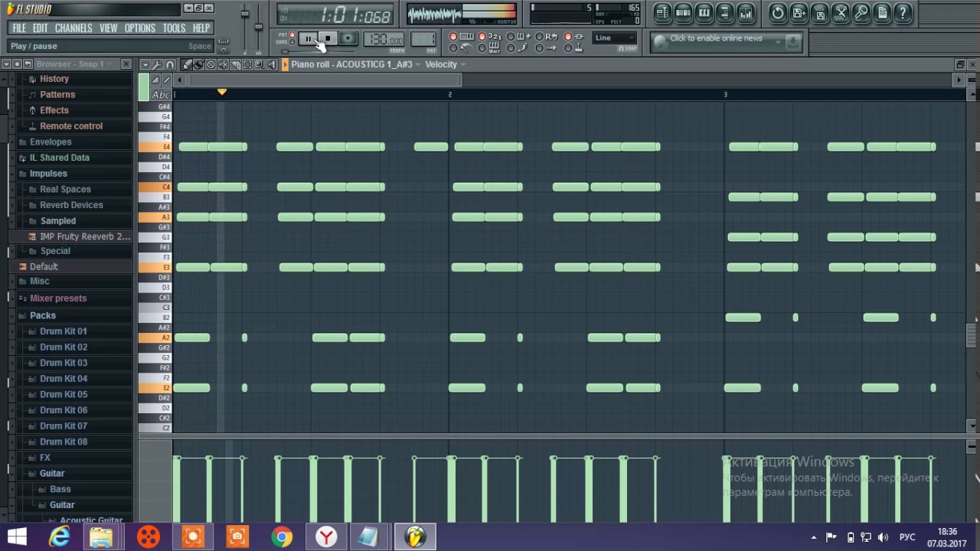This screenshot has height=551, width=980.
Task: Click the Save project icon
Action: (799, 13)
